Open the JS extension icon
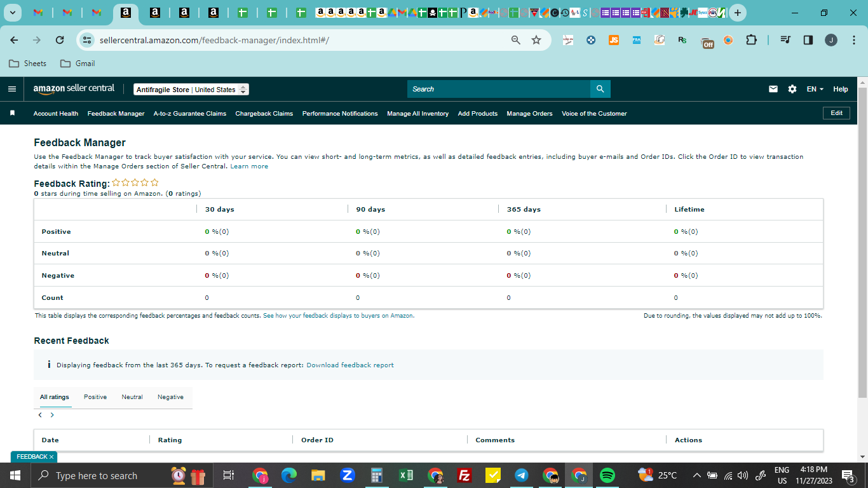 point(614,40)
